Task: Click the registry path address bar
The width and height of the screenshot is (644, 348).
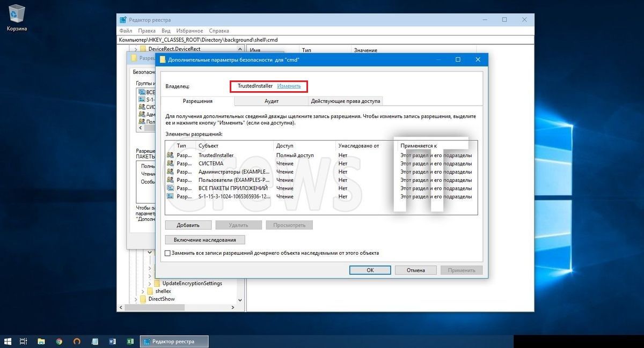Action: (326, 40)
